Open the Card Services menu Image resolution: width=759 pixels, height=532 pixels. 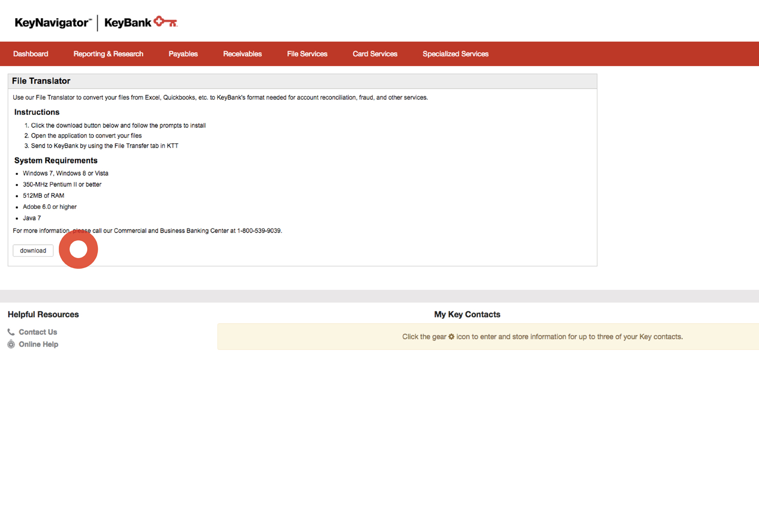coord(375,54)
